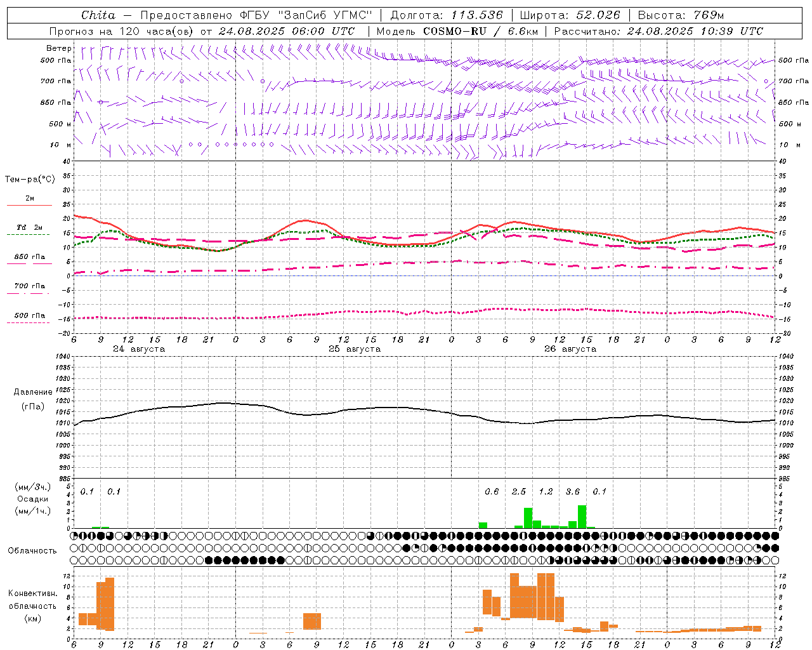Click the "24 августа" date label

point(139,349)
